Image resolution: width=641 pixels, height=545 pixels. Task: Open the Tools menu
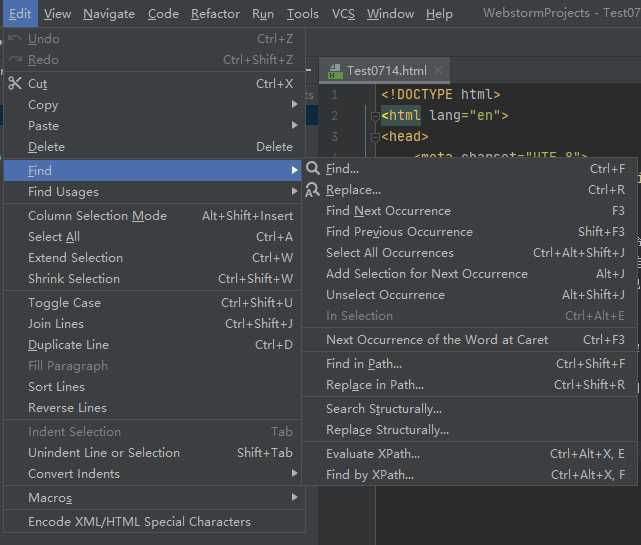[303, 14]
